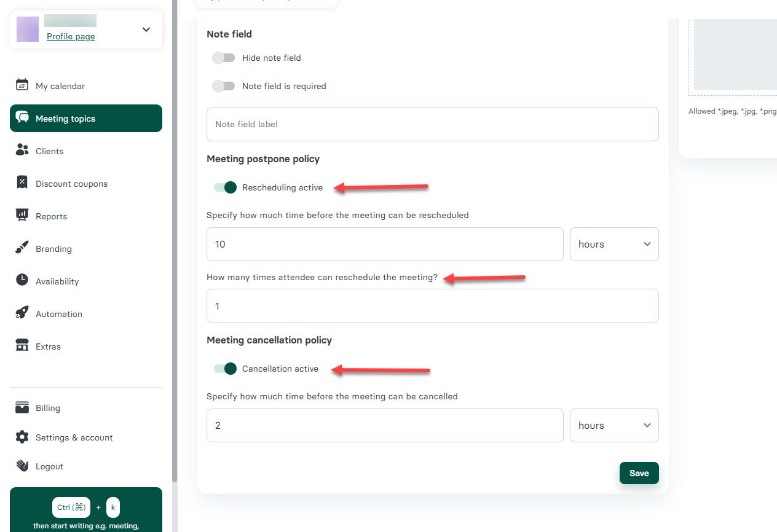The width and height of the screenshot is (777, 532).
Task: Click the Branding brush icon
Action: tap(22, 249)
